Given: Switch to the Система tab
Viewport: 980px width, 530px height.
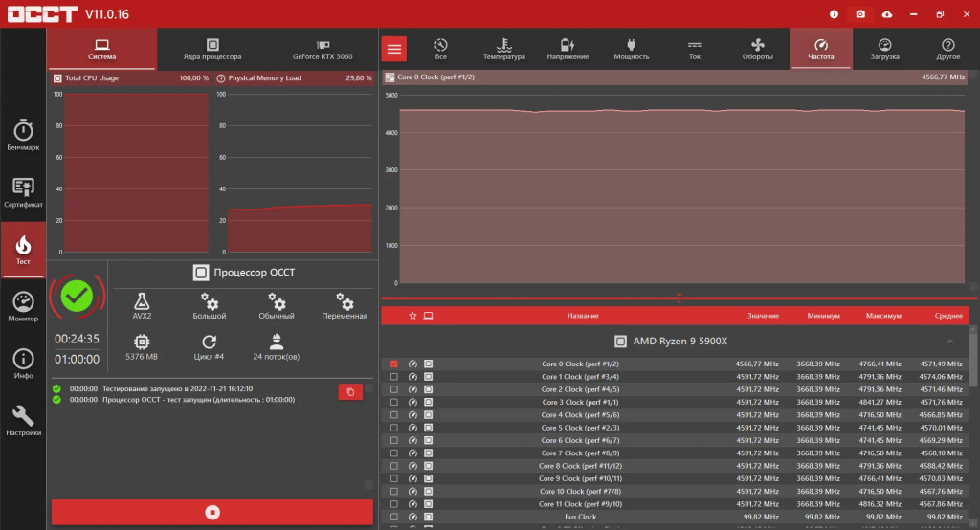Looking at the screenshot, I should [x=101, y=49].
